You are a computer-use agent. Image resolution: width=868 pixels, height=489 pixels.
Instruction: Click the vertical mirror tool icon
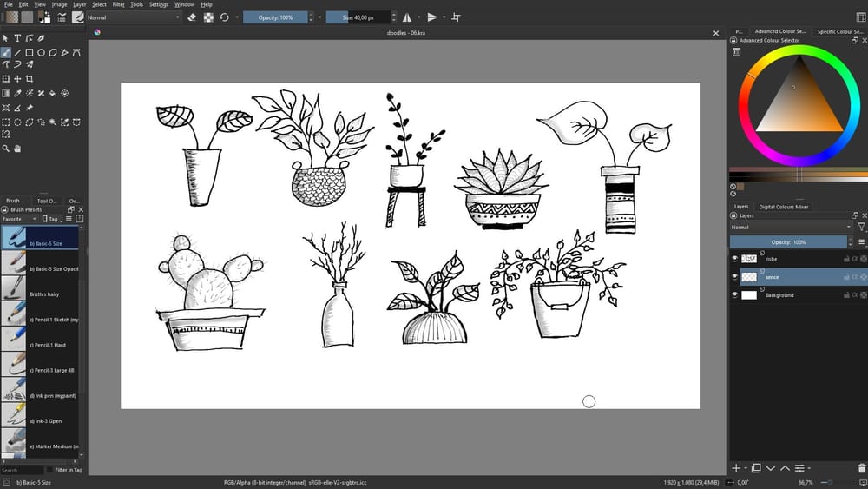pyautogui.click(x=431, y=17)
